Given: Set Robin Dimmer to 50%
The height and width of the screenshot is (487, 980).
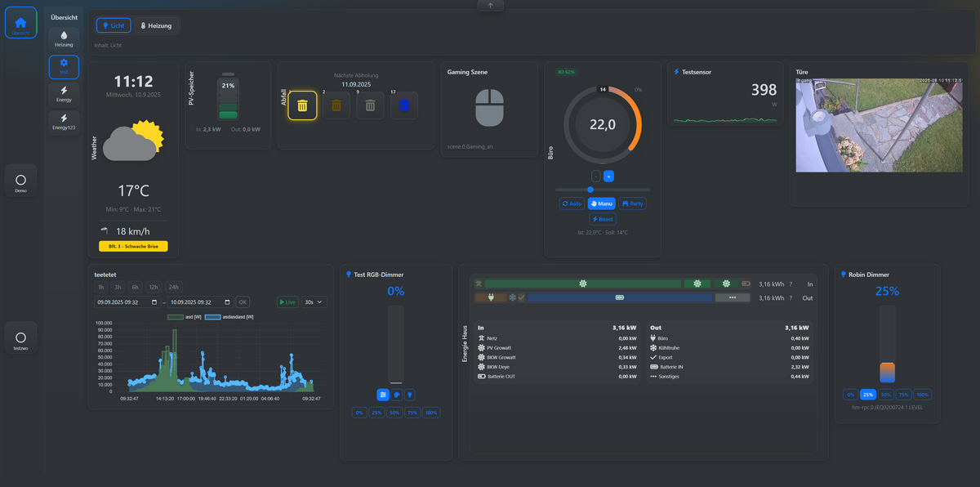Looking at the screenshot, I should pyautogui.click(x=885, y=395).
